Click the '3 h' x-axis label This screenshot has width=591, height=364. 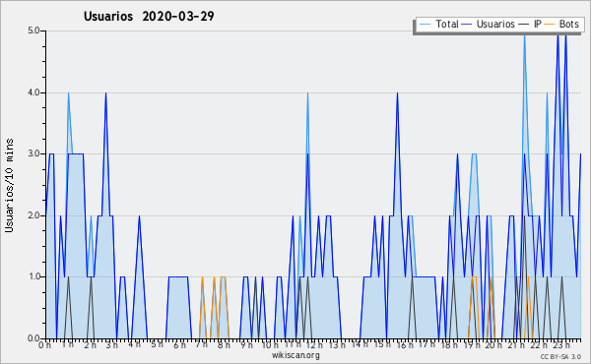[112, 344]
